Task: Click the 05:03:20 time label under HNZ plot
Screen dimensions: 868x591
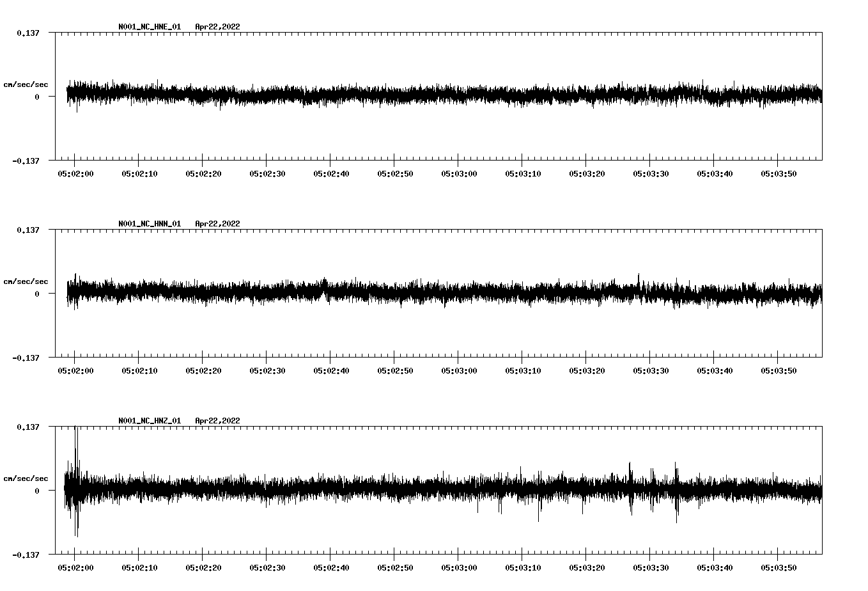Action: (587, 567)
